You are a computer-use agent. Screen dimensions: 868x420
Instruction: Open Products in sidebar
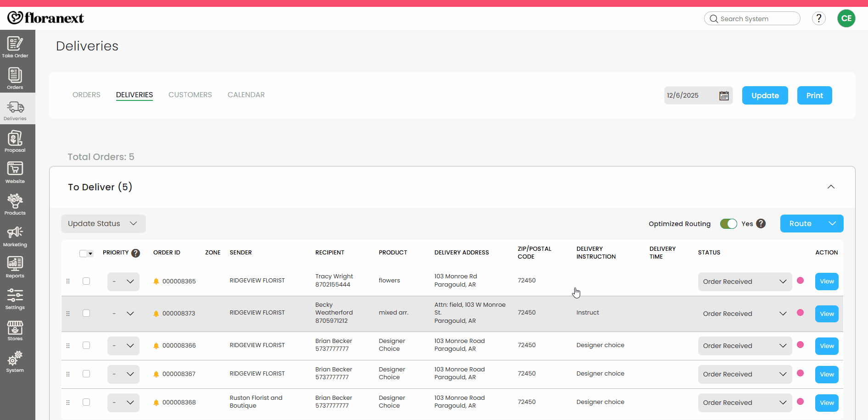(15, 204)
